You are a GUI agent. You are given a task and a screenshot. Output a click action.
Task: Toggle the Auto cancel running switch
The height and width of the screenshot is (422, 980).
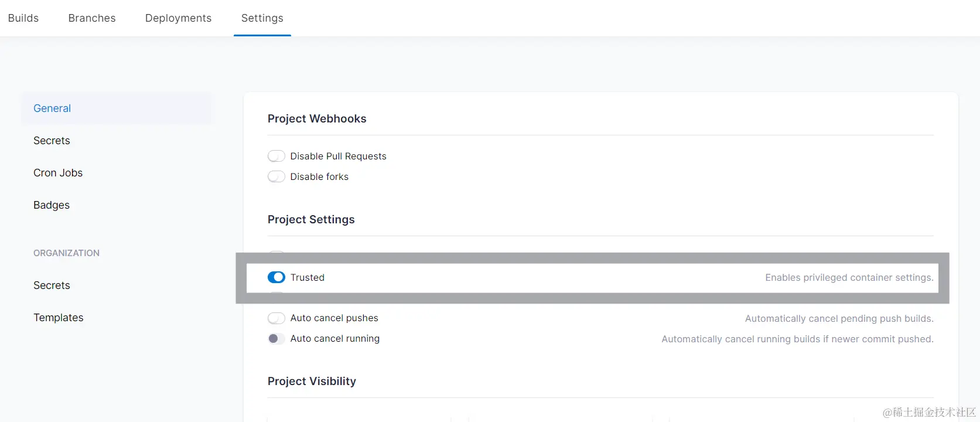[276, 338]
